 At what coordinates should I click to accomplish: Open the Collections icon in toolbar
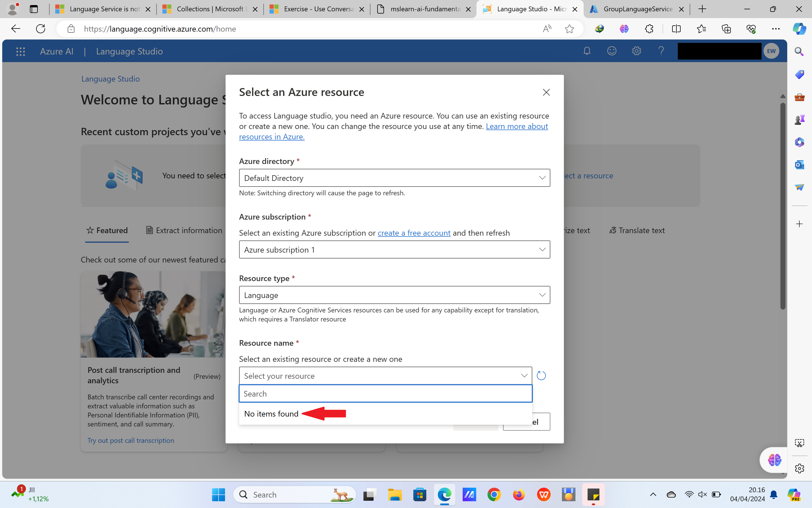(726, 29)
